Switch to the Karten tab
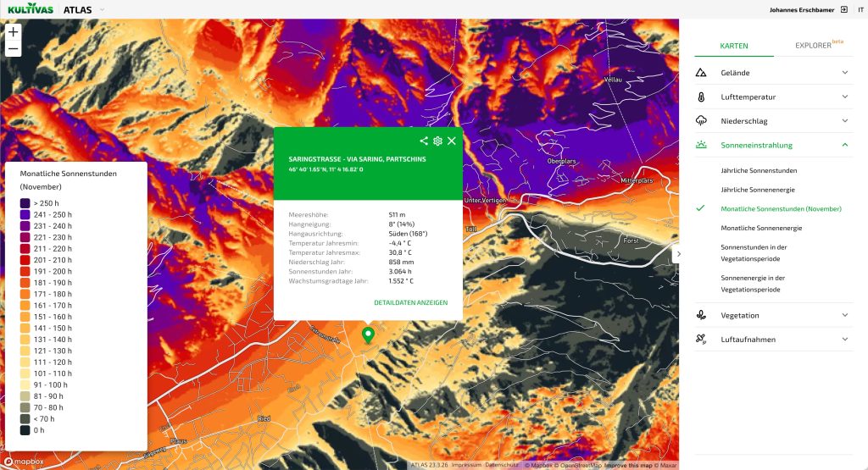Viewport: 868px width, 470px height. click(733, 45)
